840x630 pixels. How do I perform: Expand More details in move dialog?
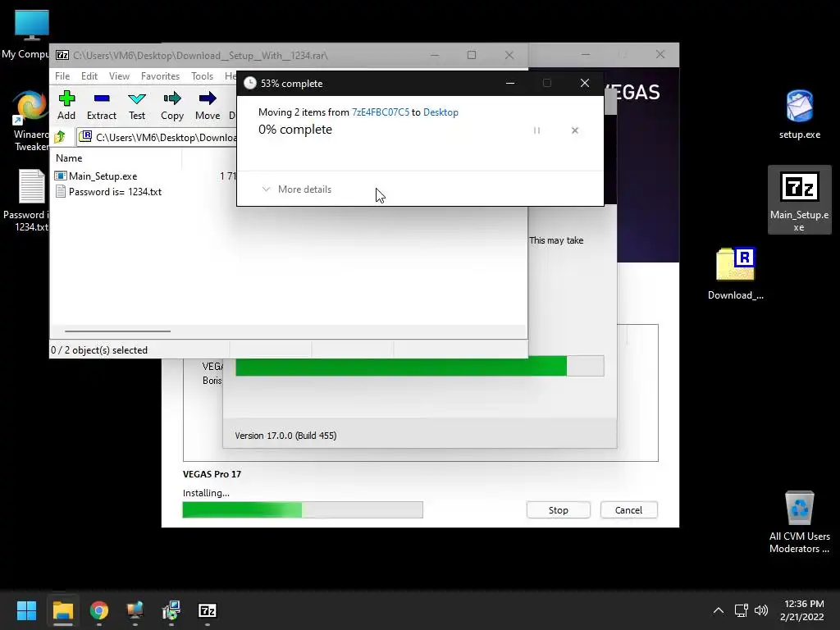(x=296, y=189)
